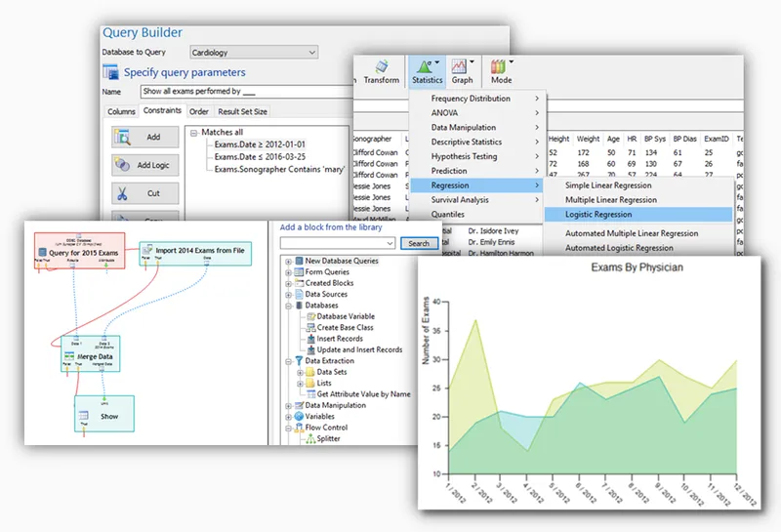Image resolution: width=781 pixels, height=532 pixels.
Task: Click the Form Queries icon in library tree
Action: (299, 272)
